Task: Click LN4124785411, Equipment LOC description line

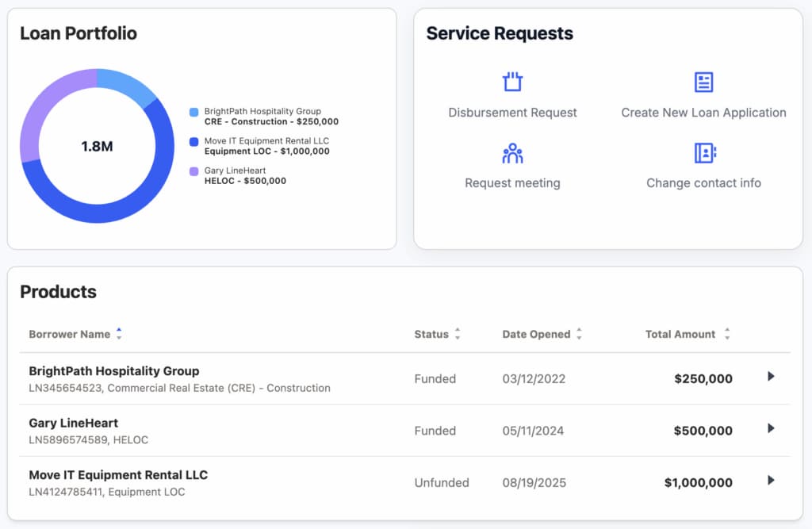Action: [x=107, y=492]
